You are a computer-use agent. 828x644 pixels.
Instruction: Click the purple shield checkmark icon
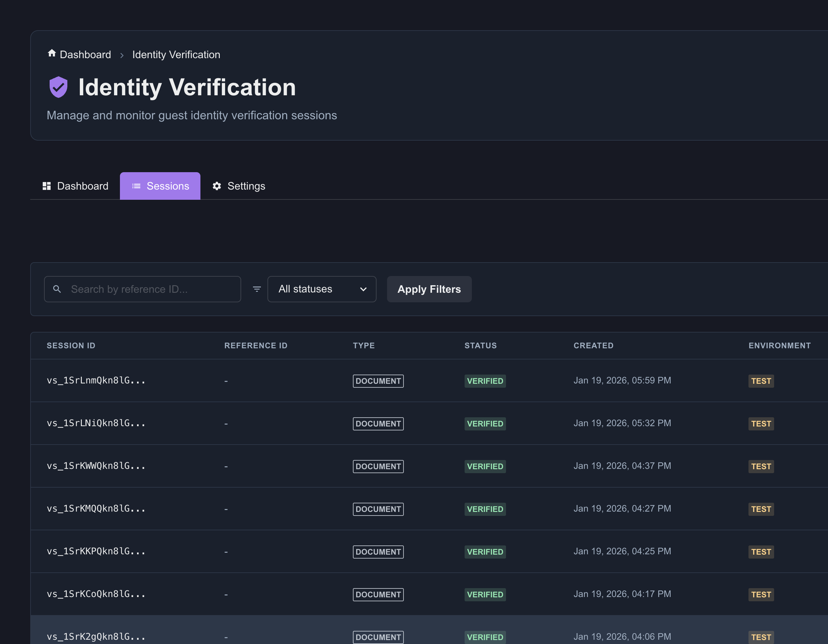click(x=58, y=87)
